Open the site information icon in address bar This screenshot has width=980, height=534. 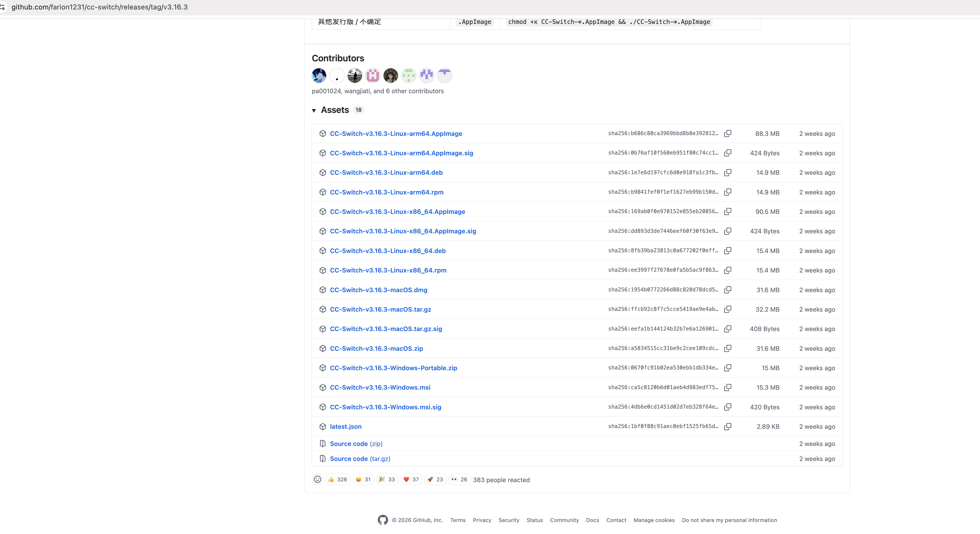pyautogui.click(x=3, y=7)
